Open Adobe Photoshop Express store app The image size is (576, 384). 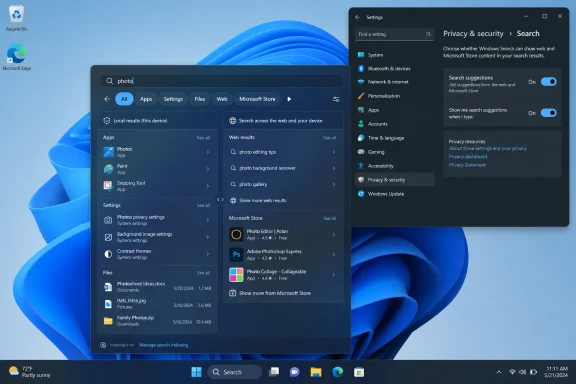(x=283, y=255)
